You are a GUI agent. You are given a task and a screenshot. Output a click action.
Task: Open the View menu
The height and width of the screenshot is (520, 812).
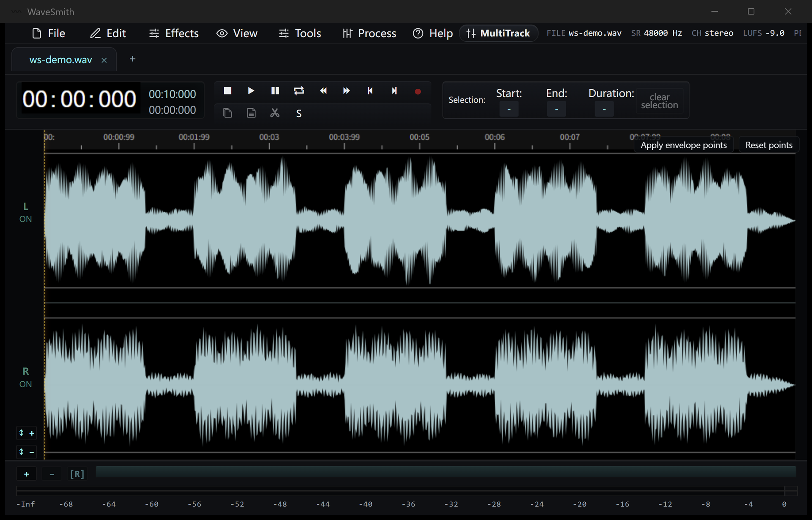pos(237,33)
